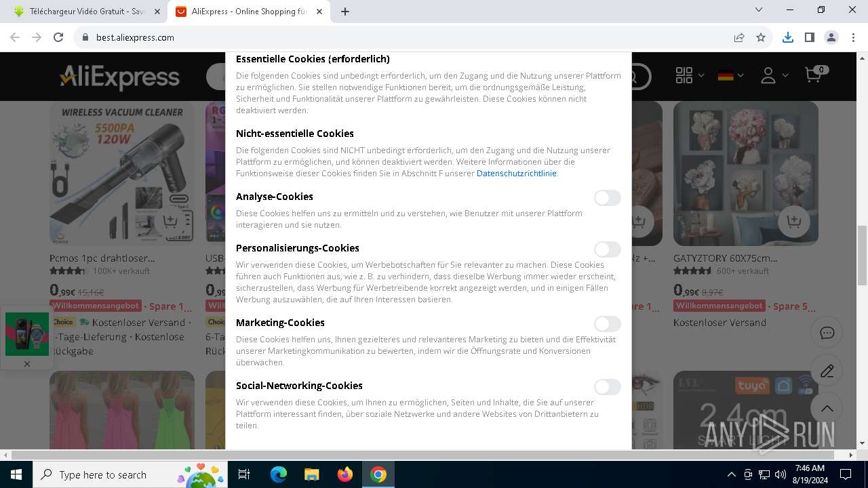Open the feedback pencil icon
Screen dimensions: 868x488
coord(827,371)
